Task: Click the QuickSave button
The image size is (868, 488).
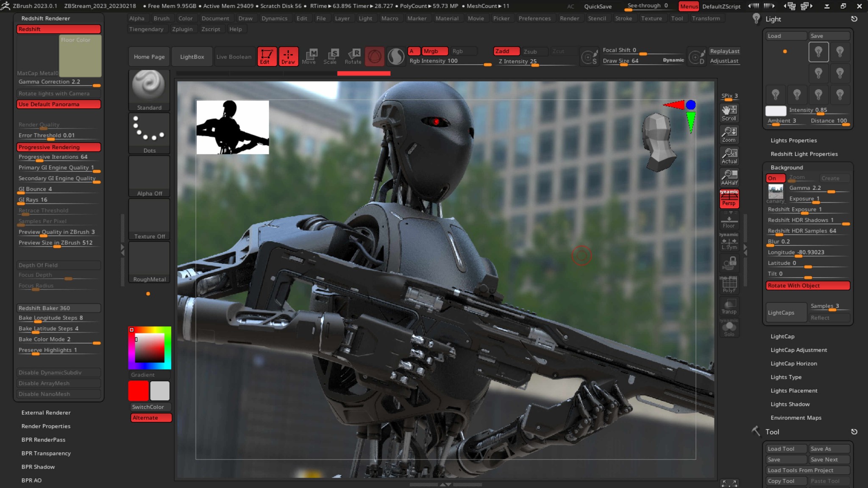Action: pos(598,6)
